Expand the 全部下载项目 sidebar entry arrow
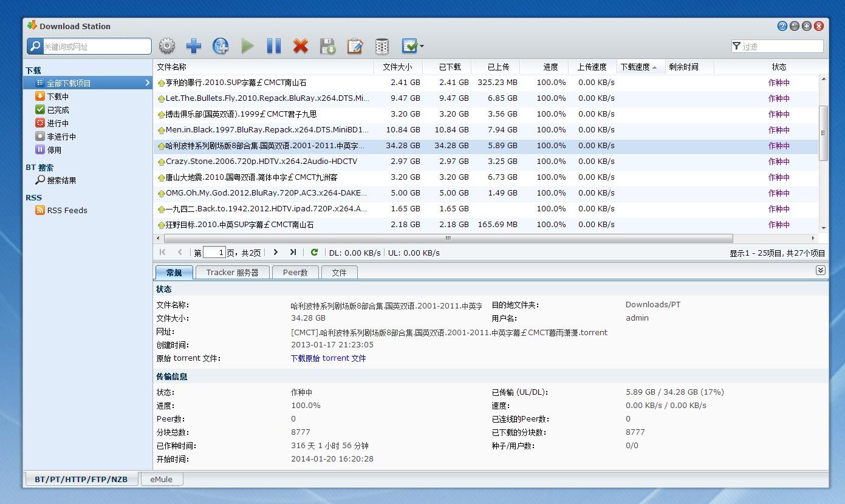Image resolution: width=845 pixels, height=504 pixels. tap(146, 83)
